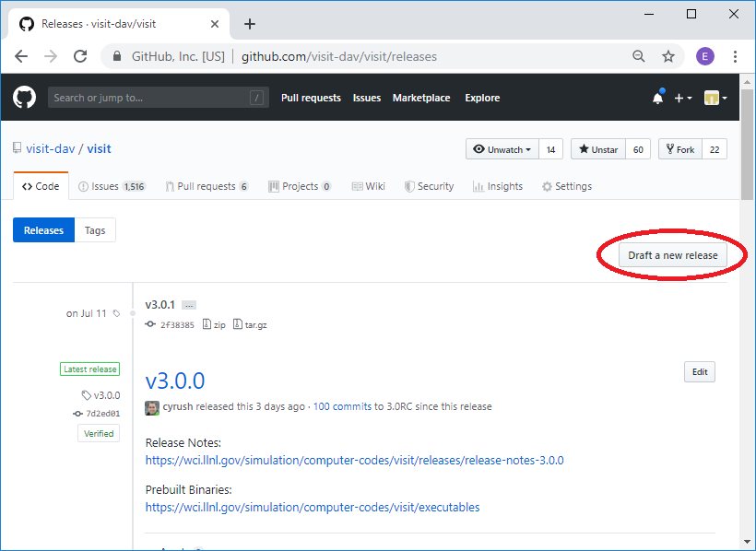This screenshot has height=551, width=756.
Task: Fork the repository
Action: pos(680,149)
